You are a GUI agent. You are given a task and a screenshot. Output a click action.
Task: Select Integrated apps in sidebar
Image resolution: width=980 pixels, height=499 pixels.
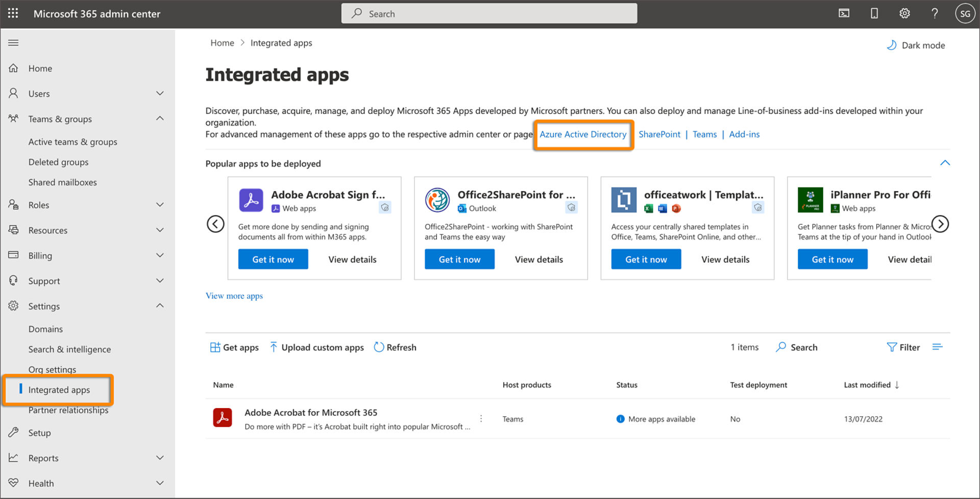[x=59, y=390]
